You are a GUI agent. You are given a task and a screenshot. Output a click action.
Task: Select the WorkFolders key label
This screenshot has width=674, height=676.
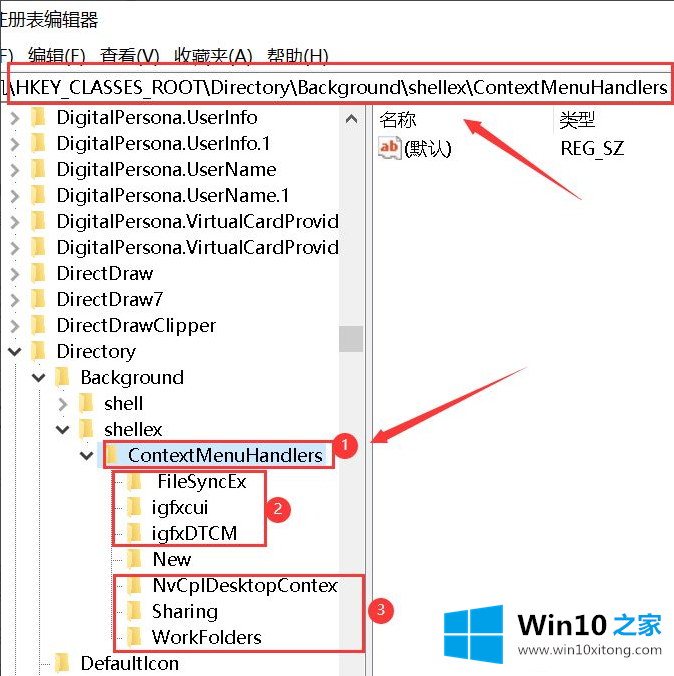[207, 638]
